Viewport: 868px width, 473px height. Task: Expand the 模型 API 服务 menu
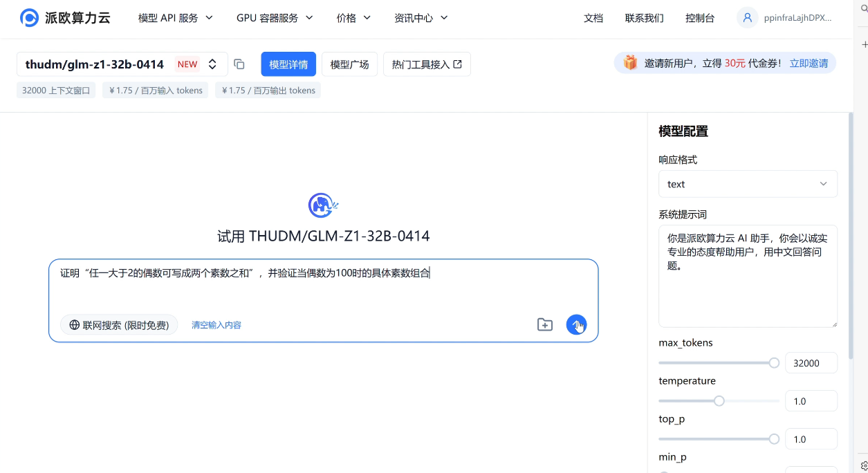point(176,18)
